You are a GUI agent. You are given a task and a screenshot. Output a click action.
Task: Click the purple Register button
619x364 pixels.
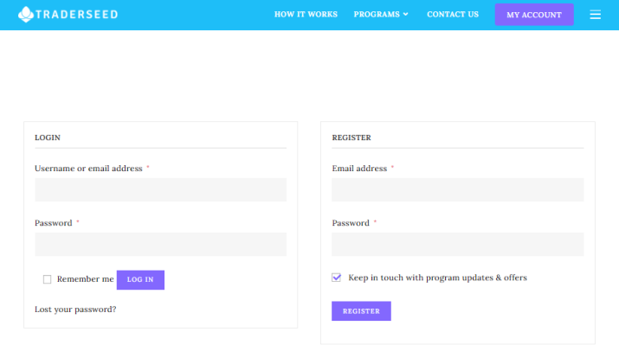[361, 311]
